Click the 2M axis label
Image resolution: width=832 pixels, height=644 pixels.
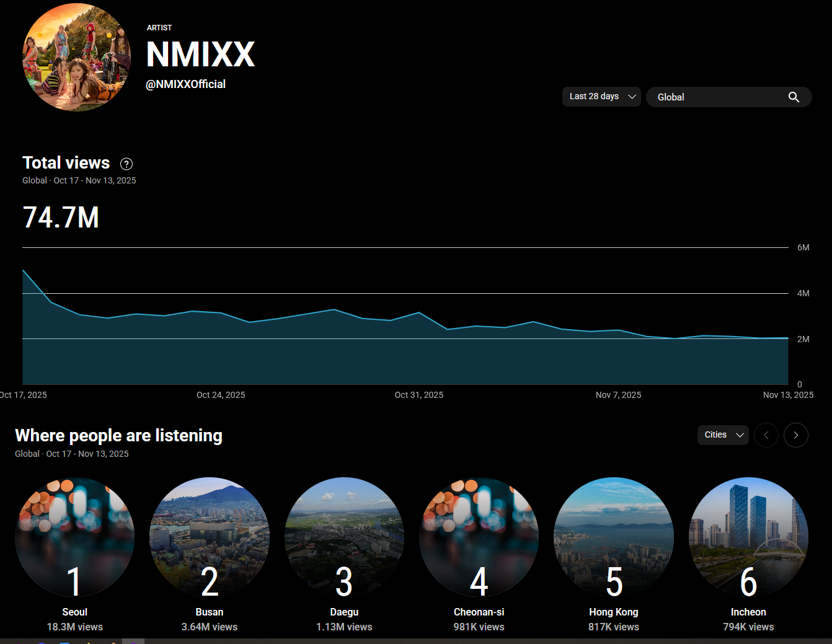tap(803, 339)
